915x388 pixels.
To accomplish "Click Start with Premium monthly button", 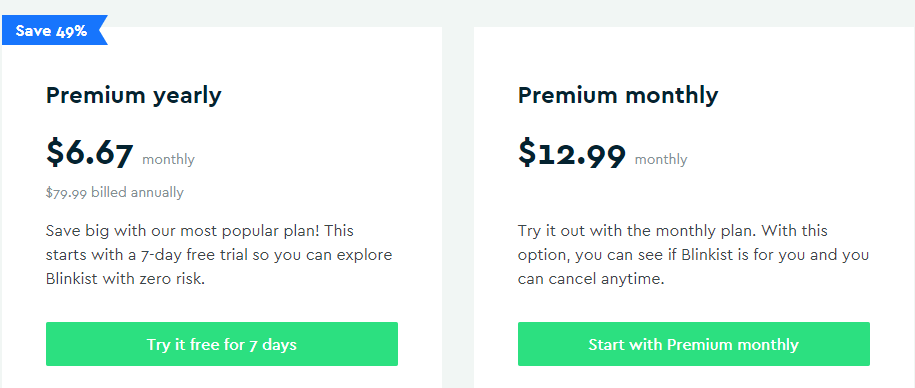I will point(694,344).
